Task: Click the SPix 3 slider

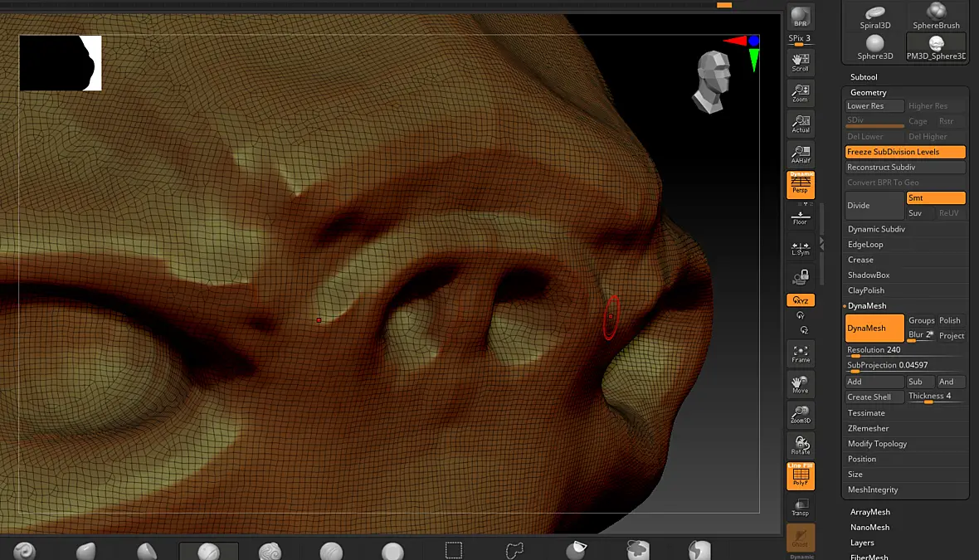Action: click(799, 39)
